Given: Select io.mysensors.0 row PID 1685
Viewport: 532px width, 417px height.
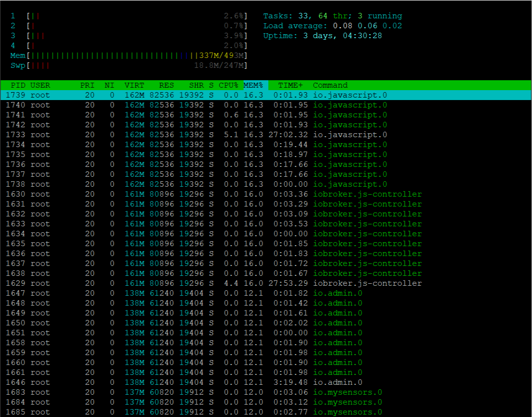Looking at the screenshot, I should tap(266, 412).
